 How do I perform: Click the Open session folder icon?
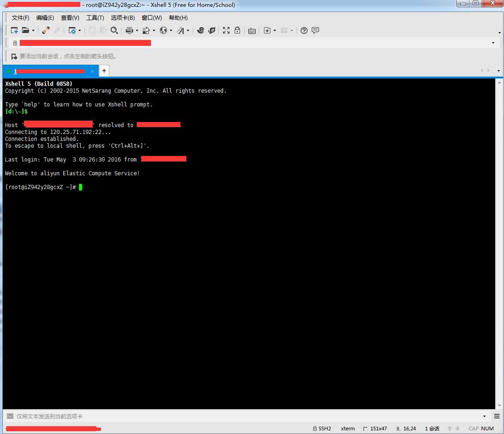coord(25,30)
